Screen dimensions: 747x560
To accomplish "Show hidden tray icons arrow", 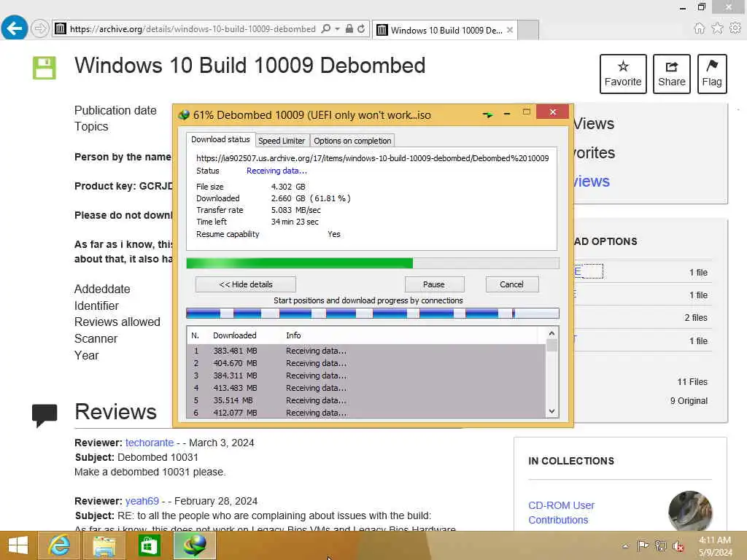I will point(625,545).
